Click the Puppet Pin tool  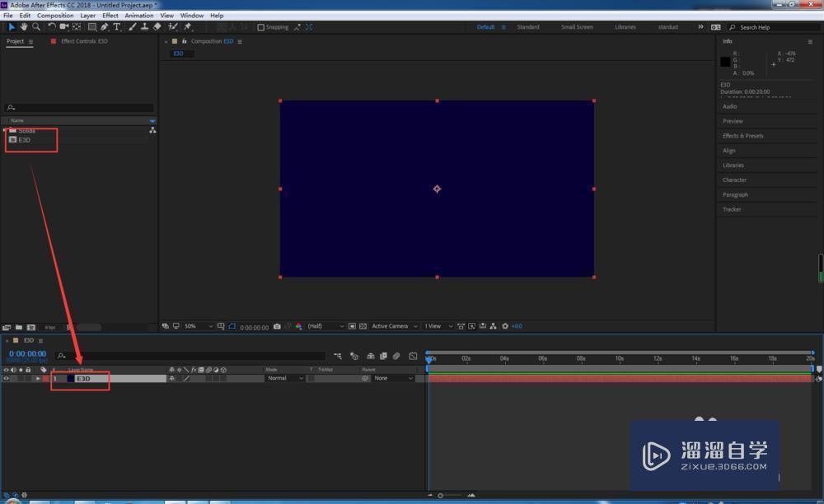(x=188, y=27)
